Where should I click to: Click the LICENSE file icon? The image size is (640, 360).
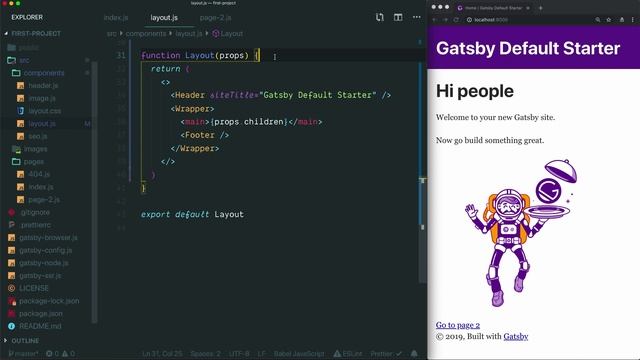tap(11, 288)
